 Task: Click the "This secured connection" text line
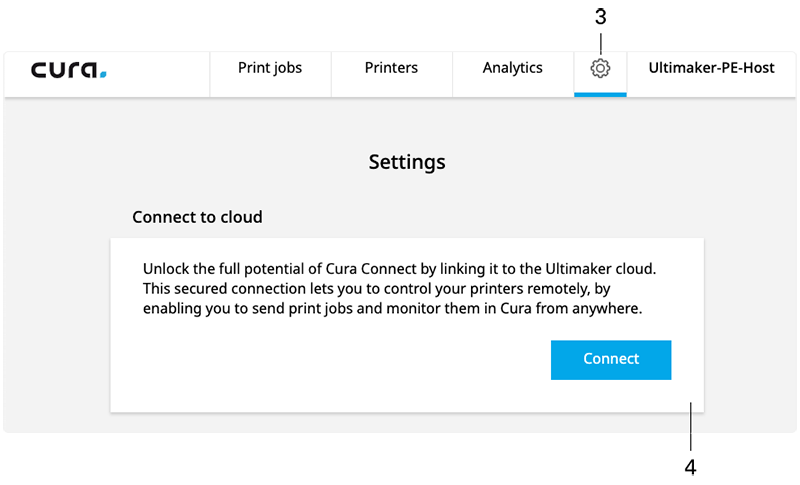(398, 290)
